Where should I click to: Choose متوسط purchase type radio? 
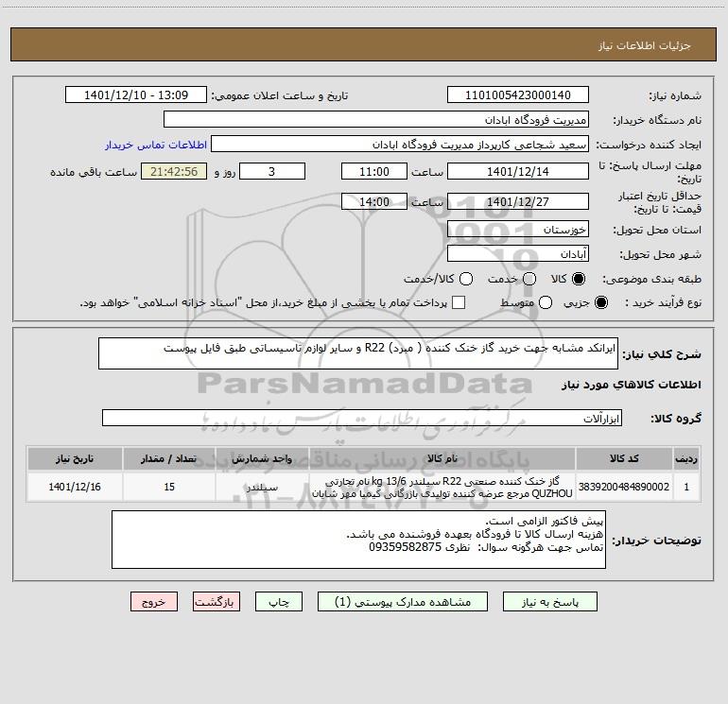[546, 302]
